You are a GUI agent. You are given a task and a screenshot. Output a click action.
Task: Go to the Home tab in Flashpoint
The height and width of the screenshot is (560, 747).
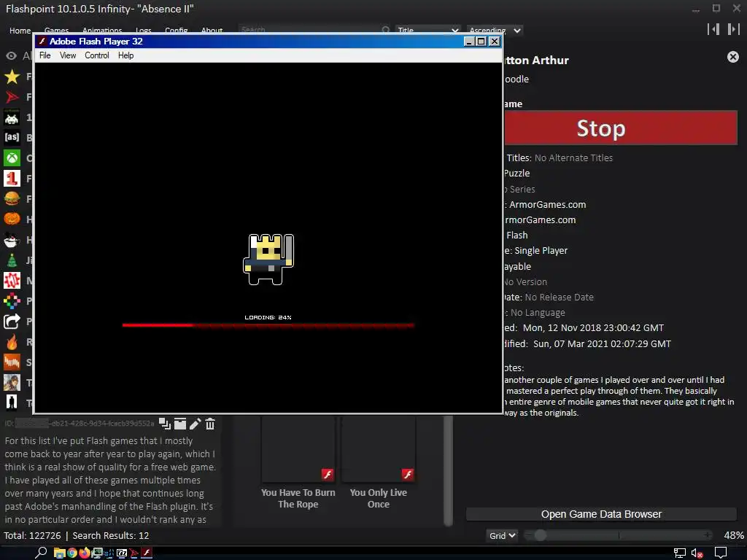coord(20,31)
